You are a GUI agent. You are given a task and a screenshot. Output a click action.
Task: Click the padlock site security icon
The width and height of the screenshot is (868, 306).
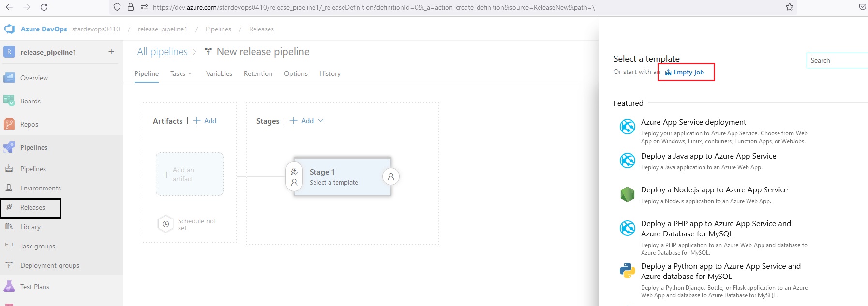tap(130, 7)
